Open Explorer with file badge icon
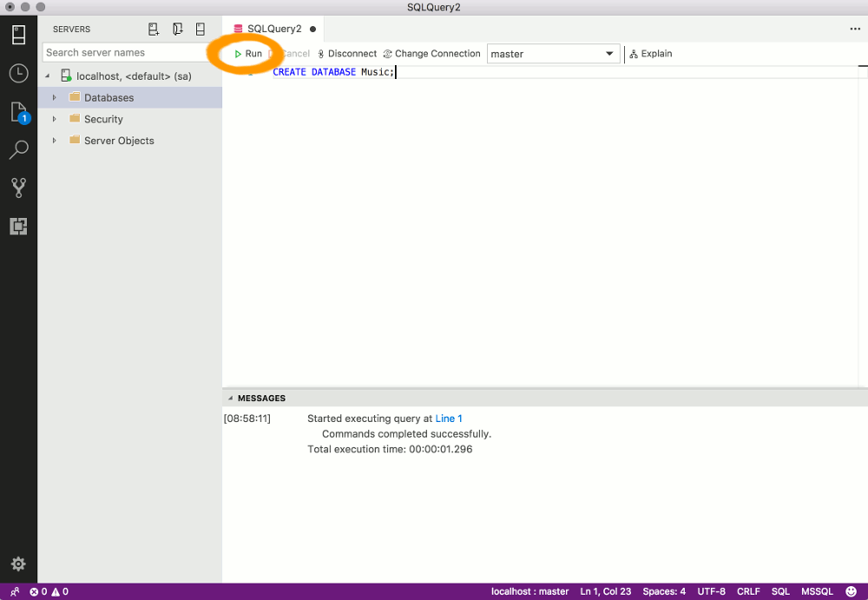 19,113
